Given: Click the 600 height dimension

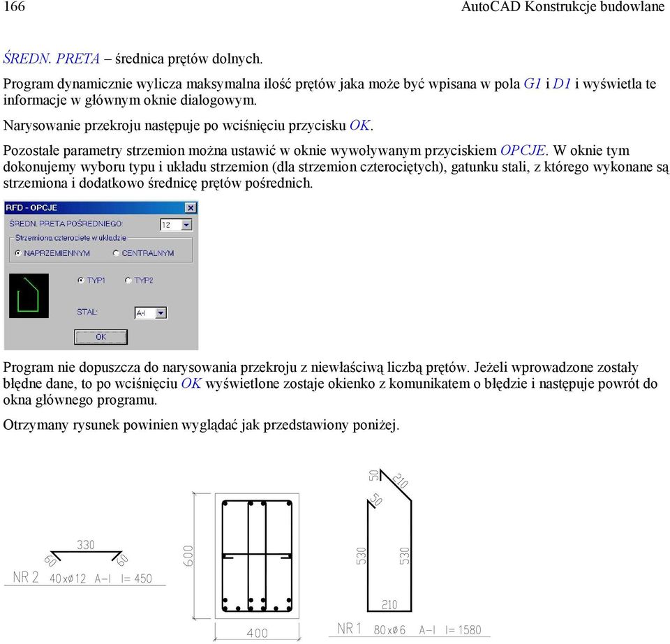Looking at the screenshot, I should pyautogui.click(x=188, y=555).
